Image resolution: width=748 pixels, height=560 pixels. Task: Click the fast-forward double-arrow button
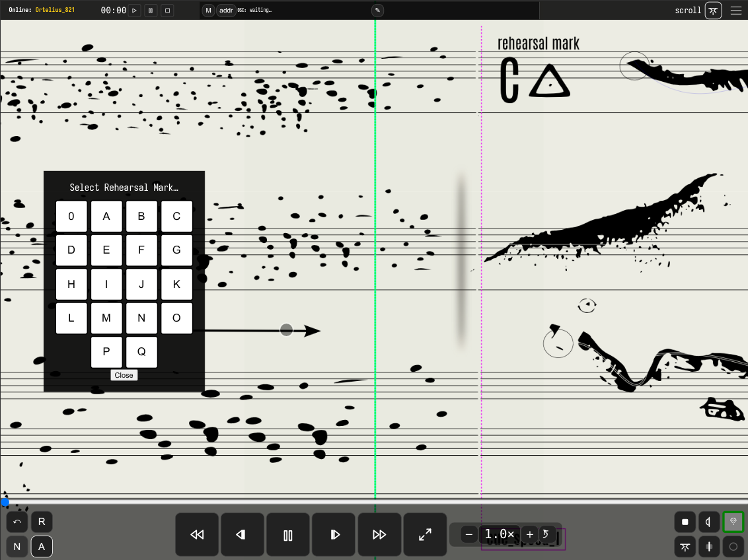(x=379, y=535)
